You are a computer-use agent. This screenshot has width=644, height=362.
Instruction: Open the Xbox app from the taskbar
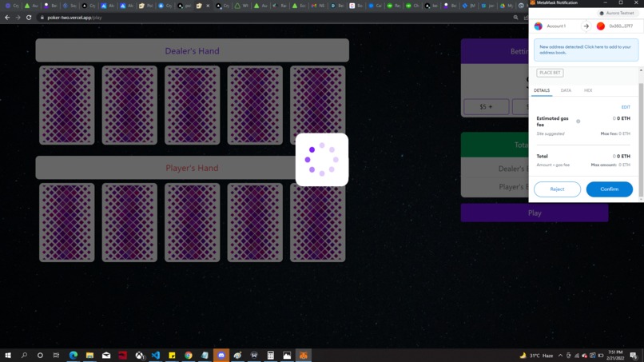(139, 355)
